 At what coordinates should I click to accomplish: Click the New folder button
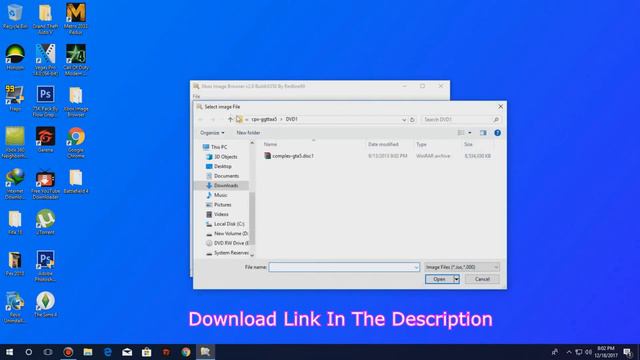click(248, 133)
